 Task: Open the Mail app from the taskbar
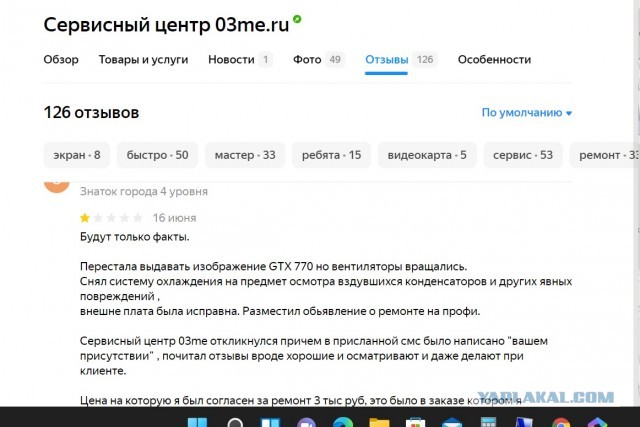452,422
